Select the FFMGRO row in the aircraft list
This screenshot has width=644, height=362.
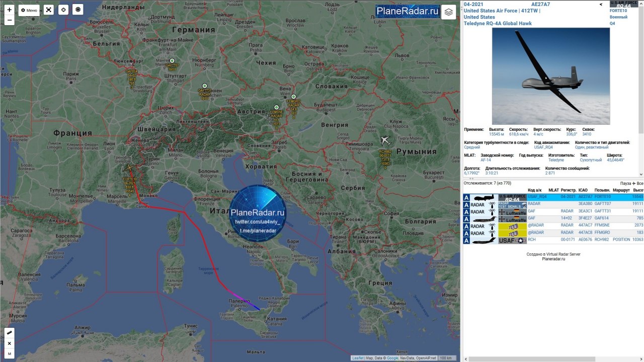[x=553, y=233]
